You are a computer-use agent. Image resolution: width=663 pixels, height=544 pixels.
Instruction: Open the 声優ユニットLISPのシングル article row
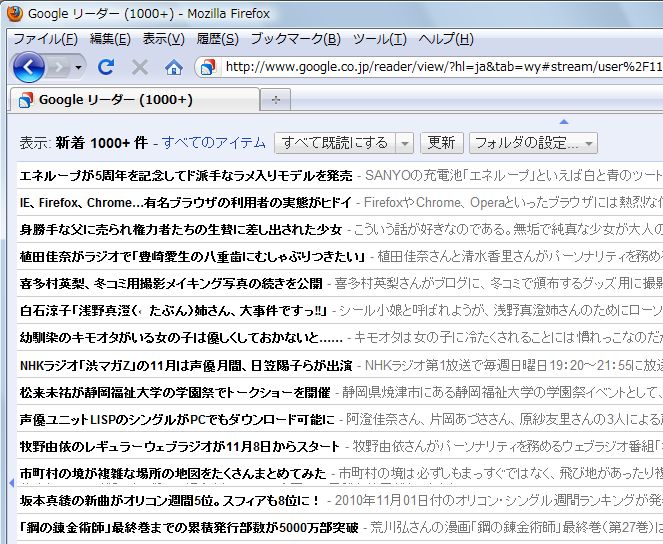tap(340, 419)
